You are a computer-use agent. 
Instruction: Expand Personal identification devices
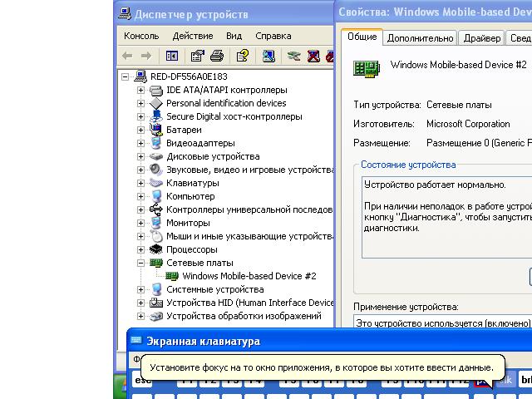pyautogui.click(x=140, y=103)
